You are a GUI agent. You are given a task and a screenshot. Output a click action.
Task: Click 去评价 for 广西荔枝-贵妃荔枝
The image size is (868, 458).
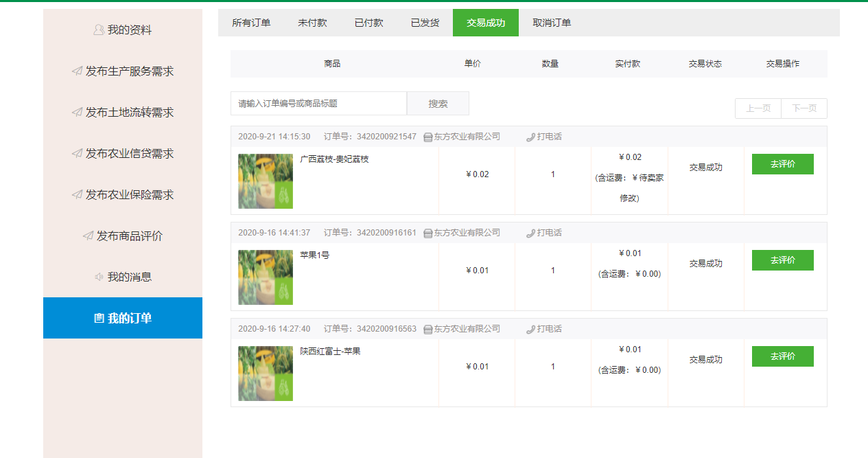coord(782,164)
